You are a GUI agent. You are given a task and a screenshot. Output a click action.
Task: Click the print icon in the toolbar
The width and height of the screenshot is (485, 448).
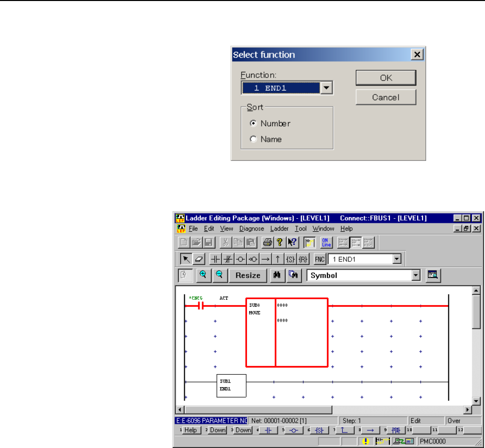click(x=267, y=242)
